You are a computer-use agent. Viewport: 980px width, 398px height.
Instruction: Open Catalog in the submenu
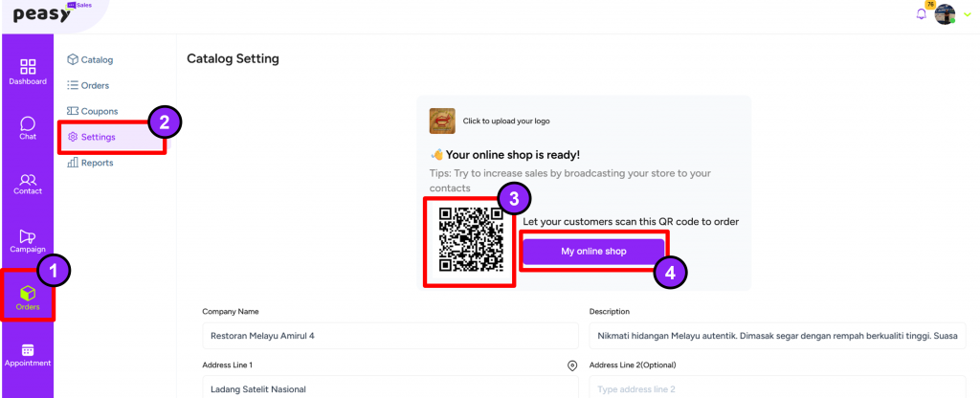coord(90,60)
